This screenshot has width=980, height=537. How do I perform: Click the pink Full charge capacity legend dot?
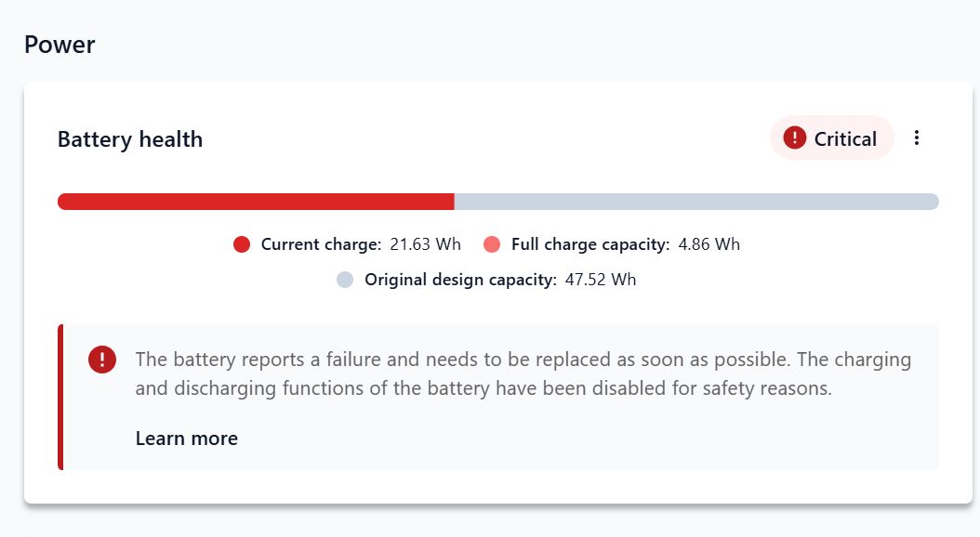(492, 244)
